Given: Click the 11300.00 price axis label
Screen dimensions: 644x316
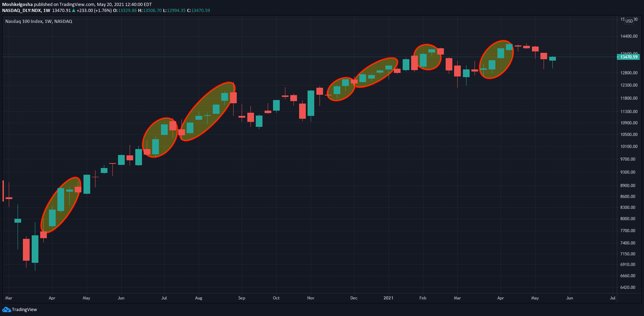Looking at the screenshot, I should [x=629, y=112].
